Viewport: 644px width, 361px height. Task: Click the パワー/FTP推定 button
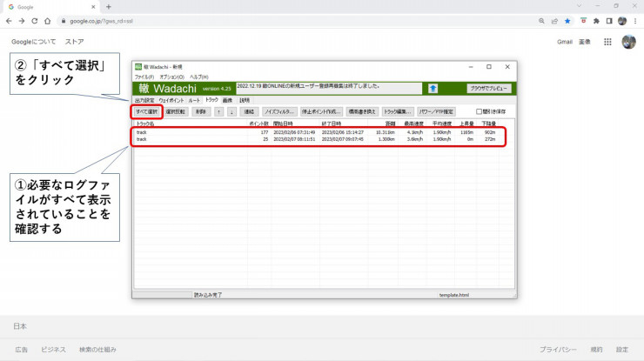pos(436,111)
